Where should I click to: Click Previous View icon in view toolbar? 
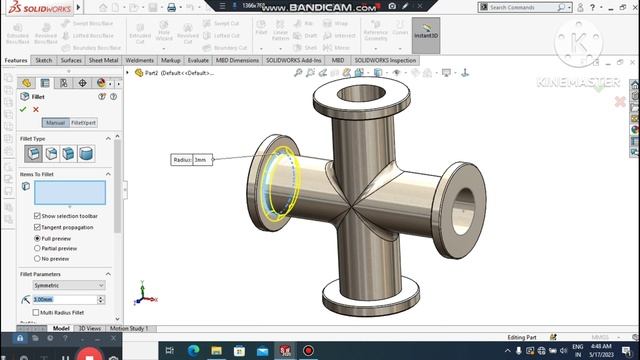(x=322, y=73)
